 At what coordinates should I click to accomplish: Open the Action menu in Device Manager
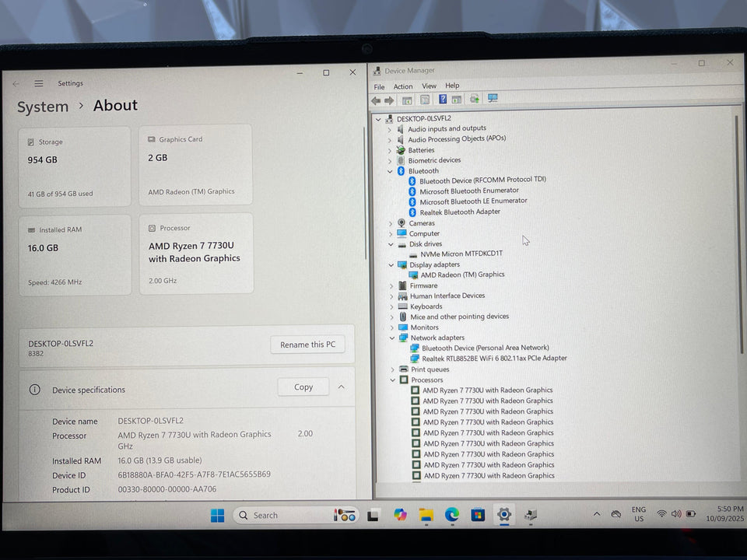pyautogui.click(x=403, y=86)
